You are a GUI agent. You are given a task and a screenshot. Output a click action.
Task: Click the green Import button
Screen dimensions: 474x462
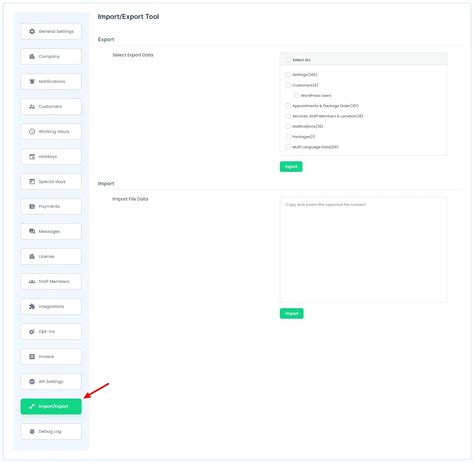coord(292,313)
